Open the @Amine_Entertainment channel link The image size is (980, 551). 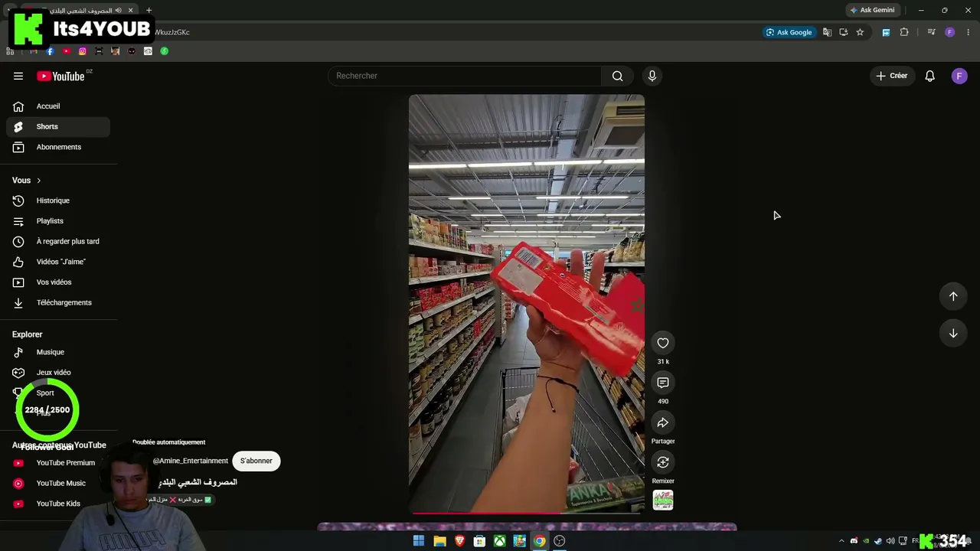[191, 461]
